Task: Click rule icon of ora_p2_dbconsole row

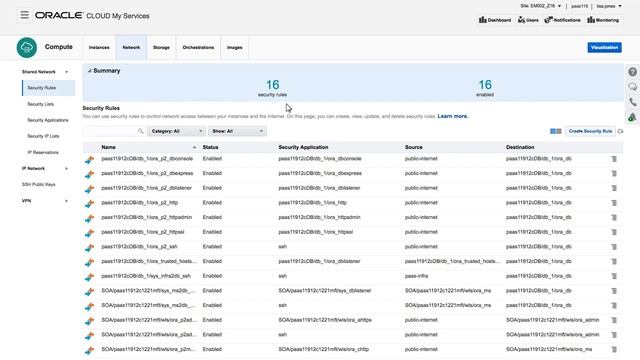Action: 89,160
